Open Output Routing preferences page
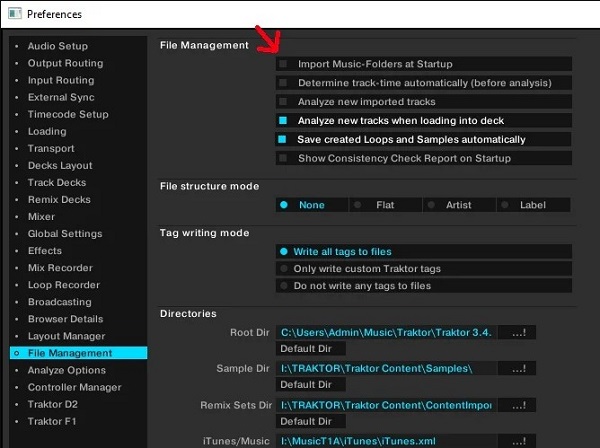This screenshot has width=600, height=448. pos(65,63)
